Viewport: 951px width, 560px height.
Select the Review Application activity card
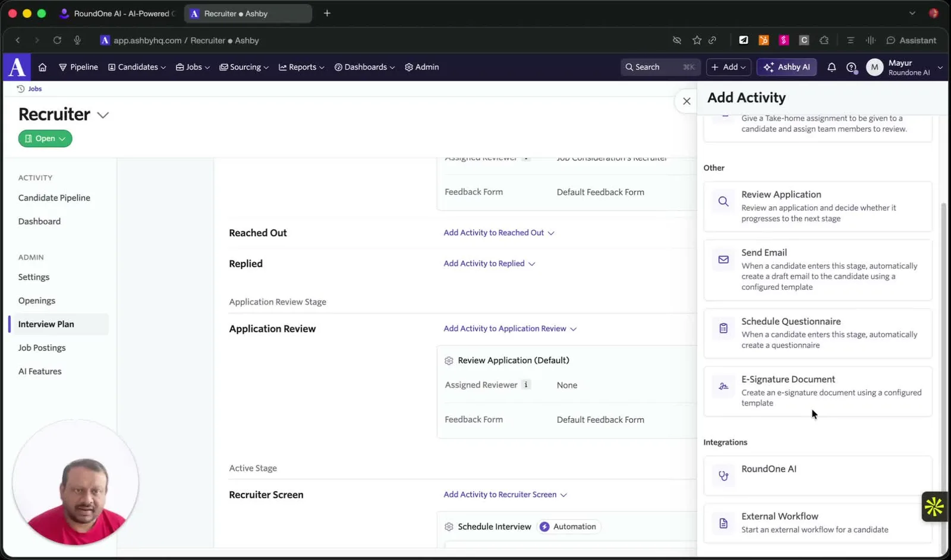(x=818, y=206)
